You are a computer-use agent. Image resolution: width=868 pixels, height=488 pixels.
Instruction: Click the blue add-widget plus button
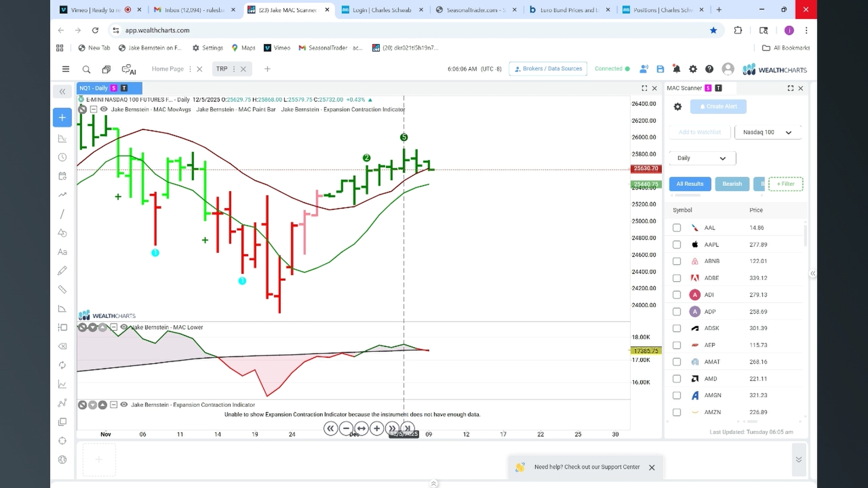[62, 117]
